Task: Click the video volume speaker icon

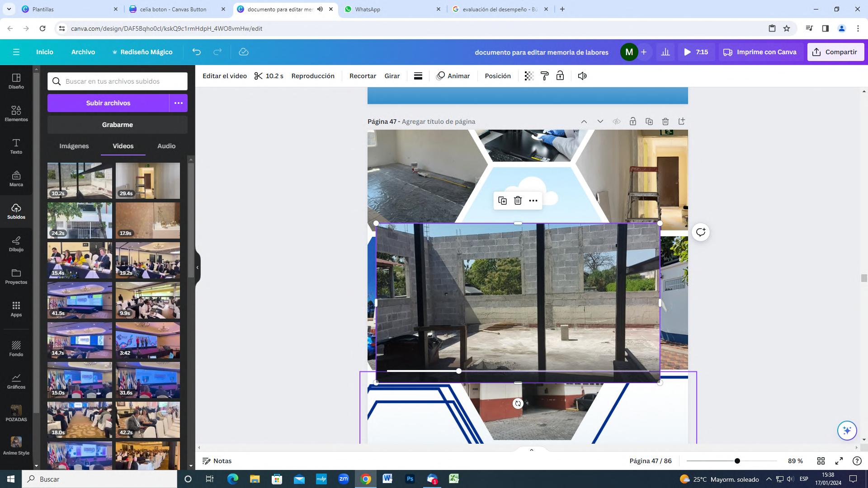Action: (582, 76)
